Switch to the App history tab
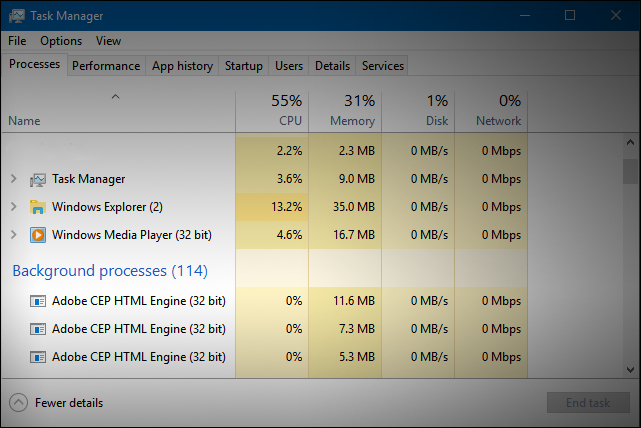This screenshot has height=428, width=641. pyautogui.click(x=182, y=66)
